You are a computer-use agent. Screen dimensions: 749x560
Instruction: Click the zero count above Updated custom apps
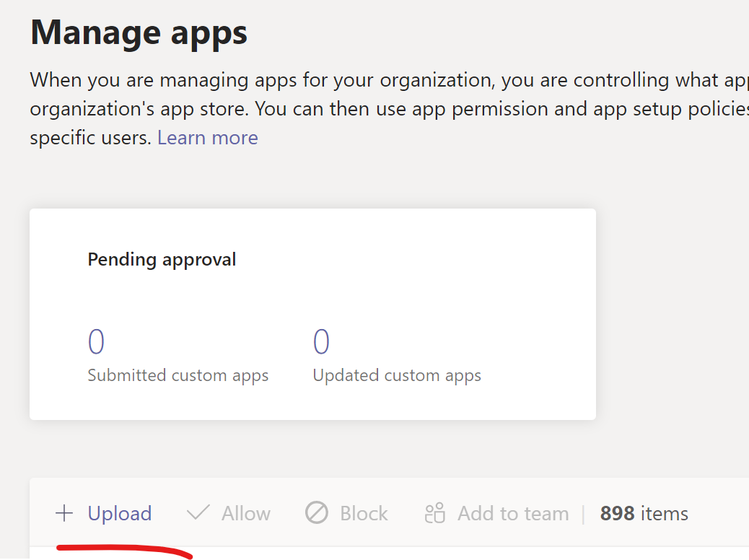(x=321, y=342)
